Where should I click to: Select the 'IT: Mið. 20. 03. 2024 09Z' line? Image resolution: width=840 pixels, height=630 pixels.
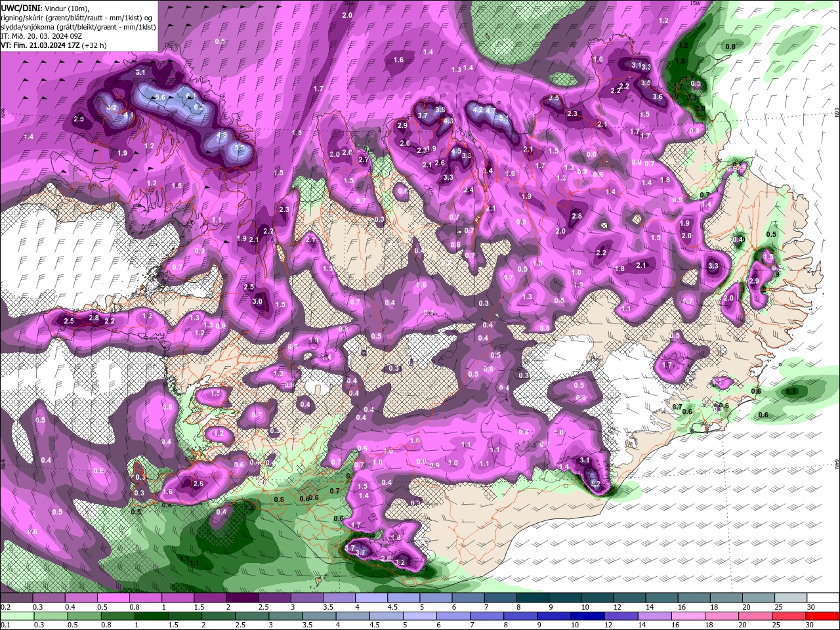click(42, 36)
